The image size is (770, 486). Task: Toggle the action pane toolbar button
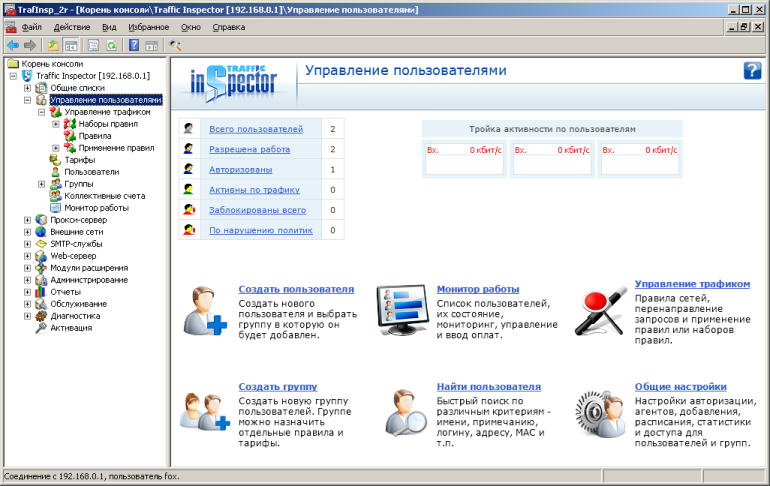coord(152,46)
